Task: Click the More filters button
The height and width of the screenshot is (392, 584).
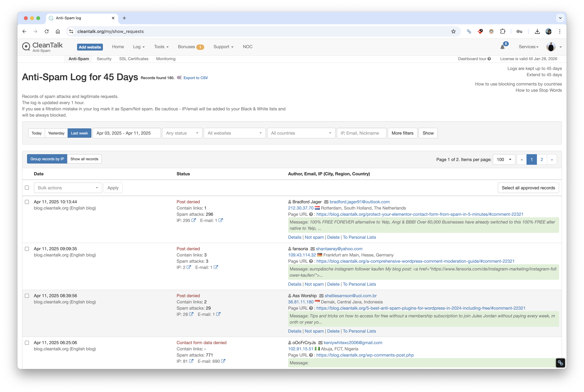Action: click(x=402, y=133)
